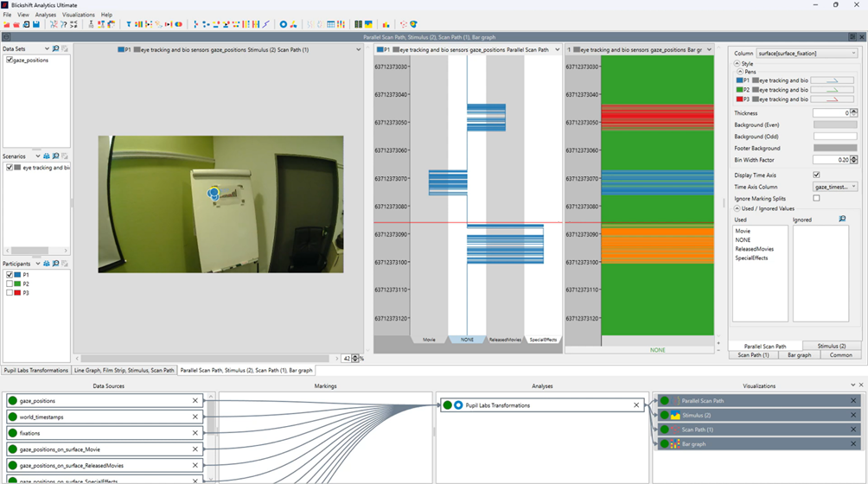This screenshot has width=868, height=484.
Task: Select the Common properties tab
Action: click(840, 355)
